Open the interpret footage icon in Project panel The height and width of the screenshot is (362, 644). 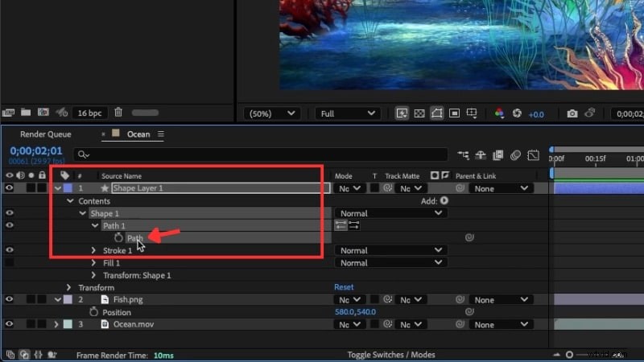coord(8,113)
